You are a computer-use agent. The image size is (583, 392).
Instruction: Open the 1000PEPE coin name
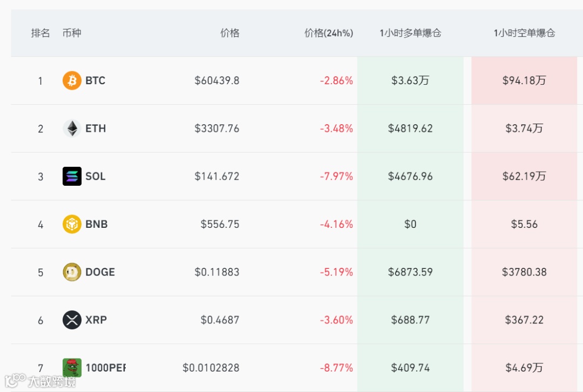(106, 368)
